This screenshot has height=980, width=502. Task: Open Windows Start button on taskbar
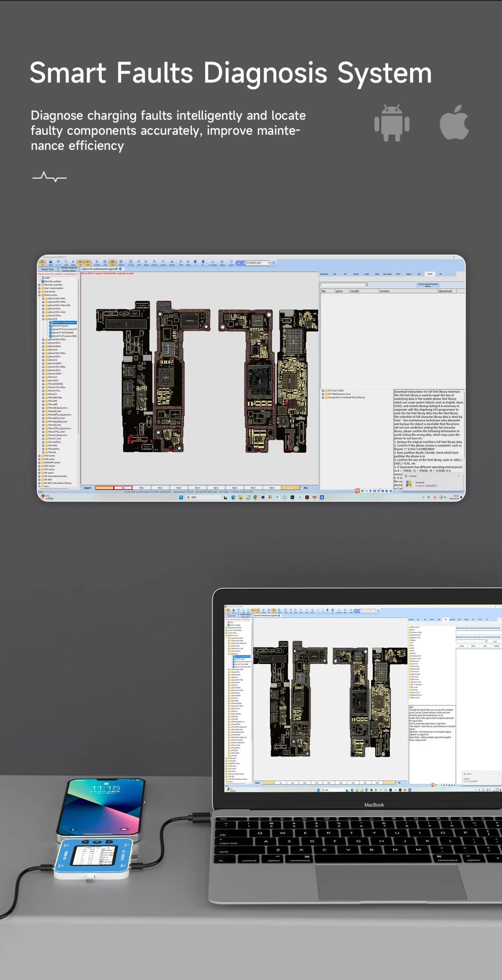pos(181,497)
